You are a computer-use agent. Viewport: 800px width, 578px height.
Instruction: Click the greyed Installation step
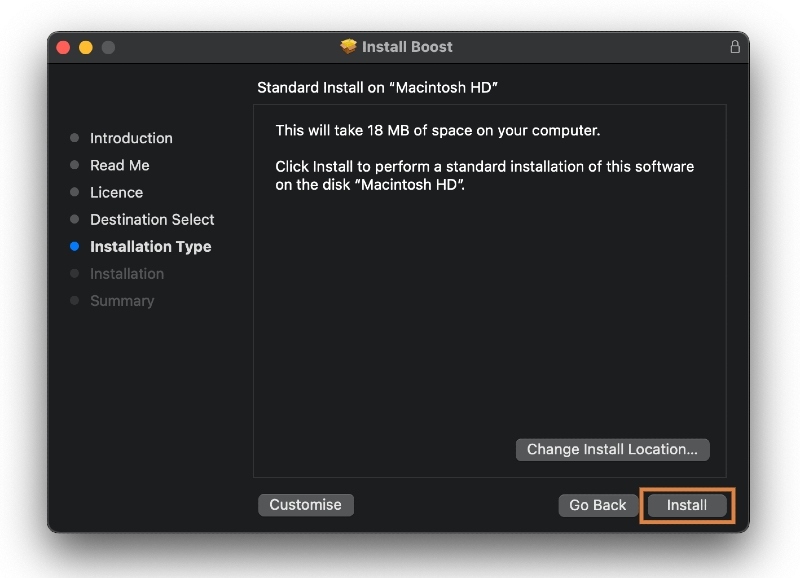[127, 273]
